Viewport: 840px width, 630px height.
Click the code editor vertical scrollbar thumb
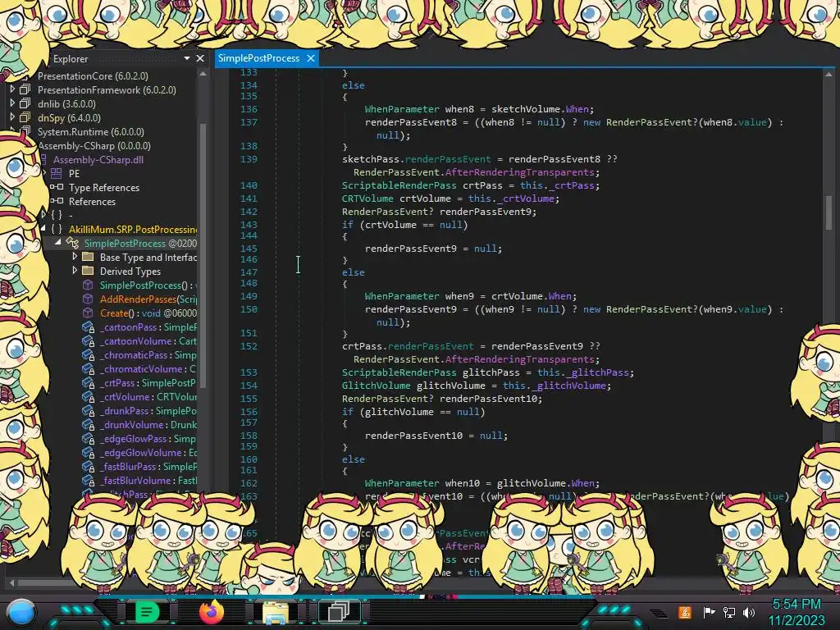point(829,212)
